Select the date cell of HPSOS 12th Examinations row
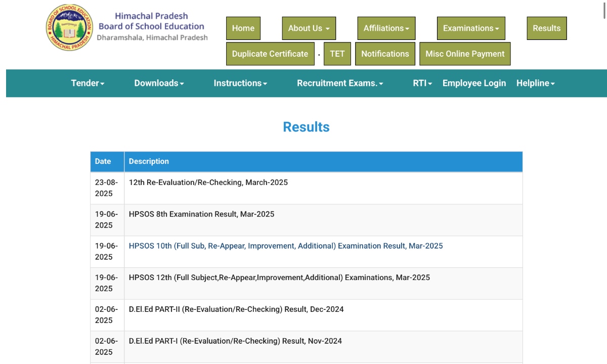 click(x=107, y=283)
